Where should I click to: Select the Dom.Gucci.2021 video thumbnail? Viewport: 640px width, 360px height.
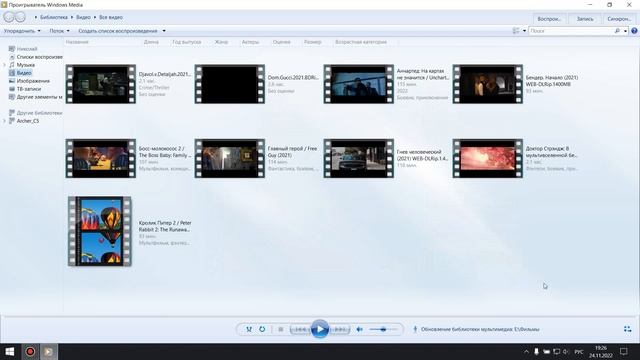(230, 84)
